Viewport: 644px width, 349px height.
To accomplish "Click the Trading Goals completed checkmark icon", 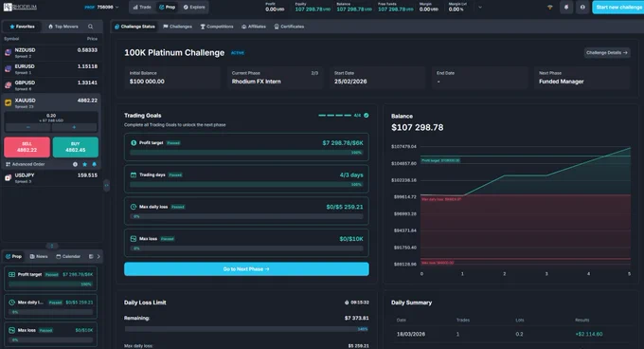I will click(x=366, y=115).
